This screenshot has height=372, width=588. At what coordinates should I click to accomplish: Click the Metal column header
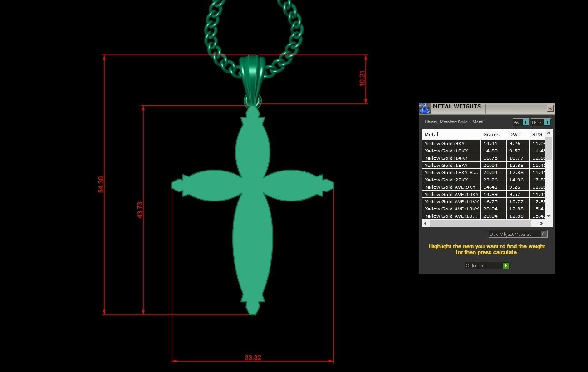coord(451,134)
